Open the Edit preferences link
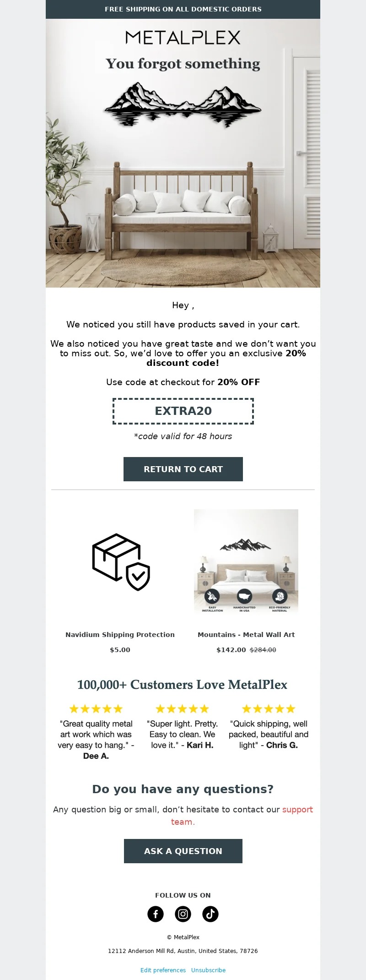Screen dimensions: 366x980 (x=163, y=970)
